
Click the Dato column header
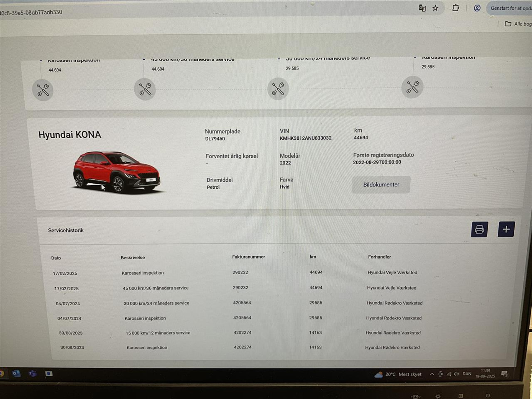tap(56, 258)
